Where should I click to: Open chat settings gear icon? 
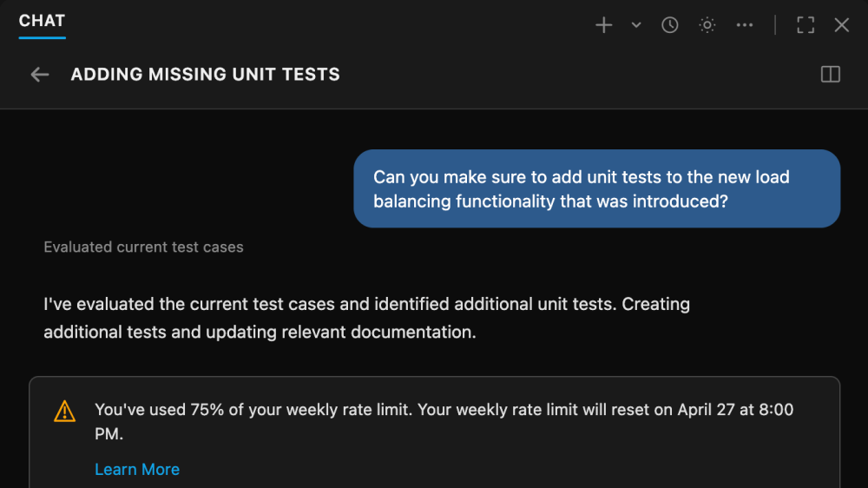[707, 25]
